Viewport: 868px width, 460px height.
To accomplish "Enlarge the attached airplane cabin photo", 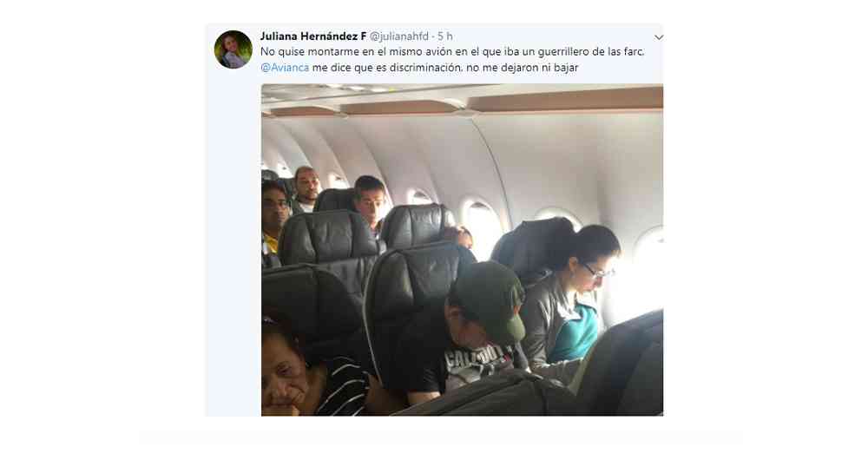I will (462, 250).
